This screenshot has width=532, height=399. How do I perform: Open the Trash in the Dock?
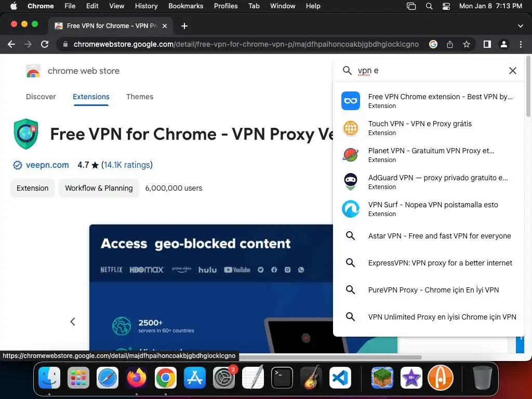tap(483, 378)
